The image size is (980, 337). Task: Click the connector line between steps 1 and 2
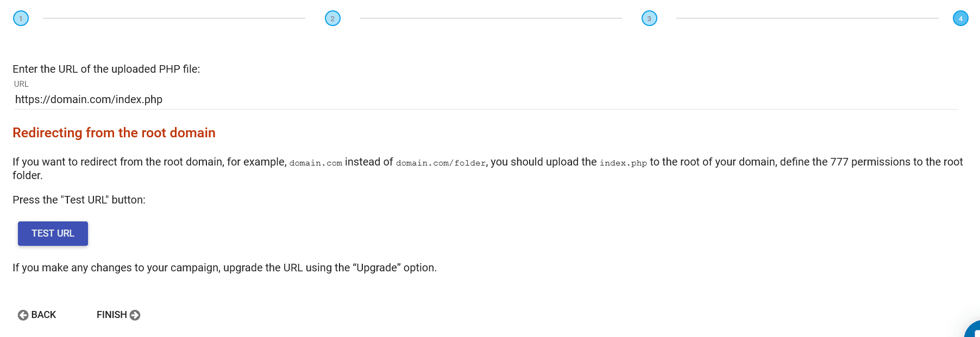[174, 18]
